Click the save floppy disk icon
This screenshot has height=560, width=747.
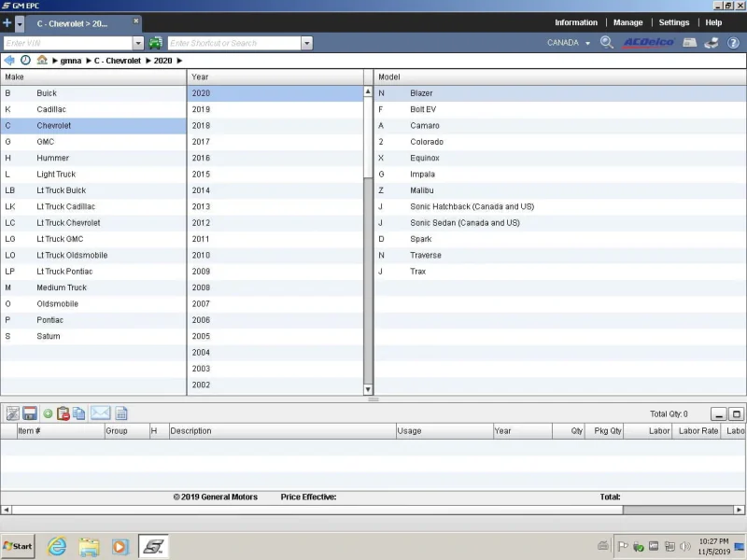30,413
